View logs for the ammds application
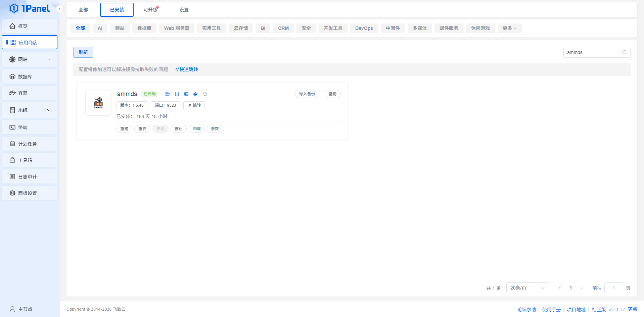Screen dimensions: 644x317 [x=177, y=94]
